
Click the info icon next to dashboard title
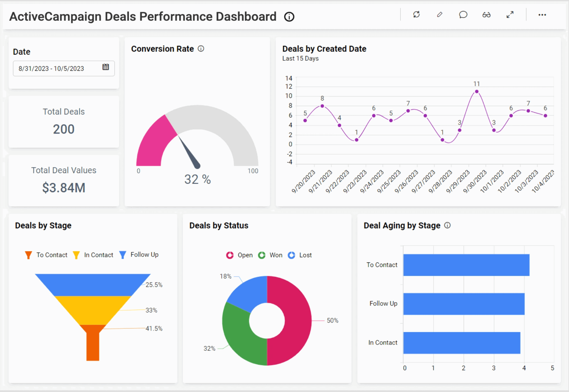[x=289, y=17]
